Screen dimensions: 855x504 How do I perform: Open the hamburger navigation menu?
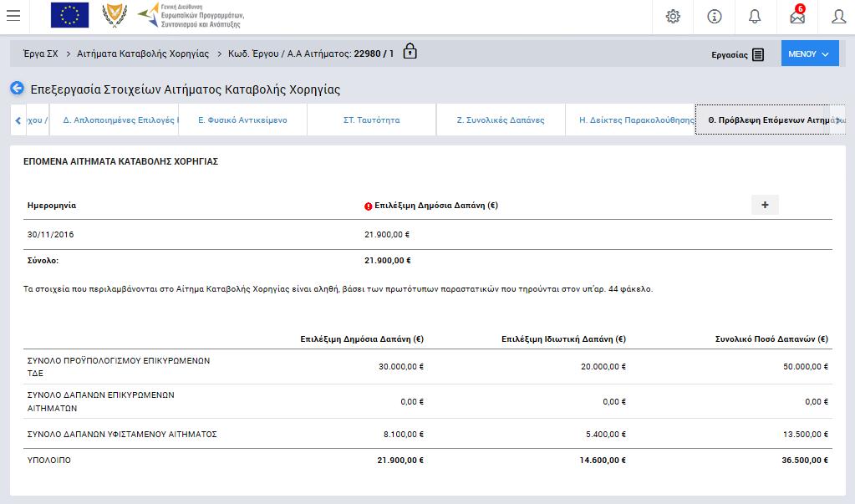[x=13, y=16]
